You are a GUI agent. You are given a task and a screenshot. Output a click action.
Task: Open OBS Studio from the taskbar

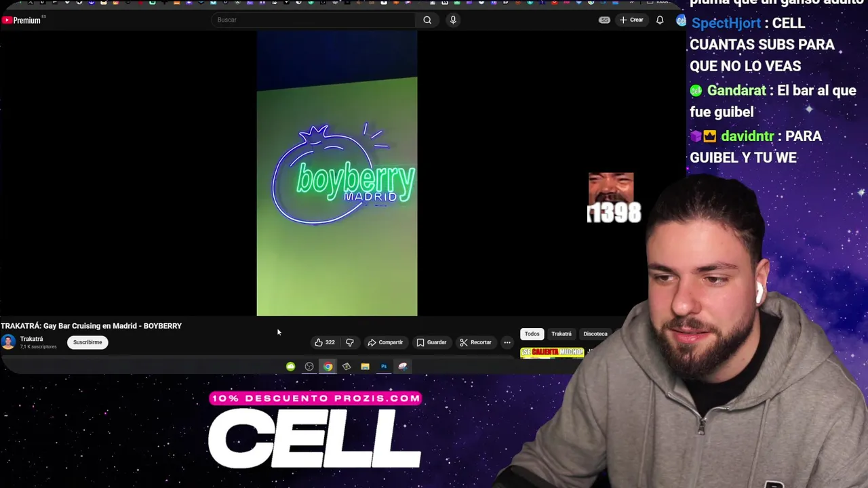[309, 367]
